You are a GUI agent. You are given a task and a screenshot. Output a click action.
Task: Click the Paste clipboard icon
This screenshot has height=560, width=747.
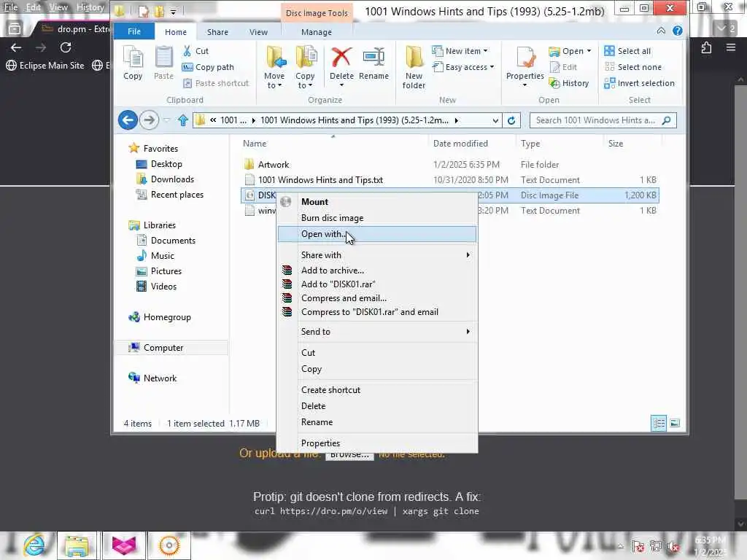tap(163, 63)
